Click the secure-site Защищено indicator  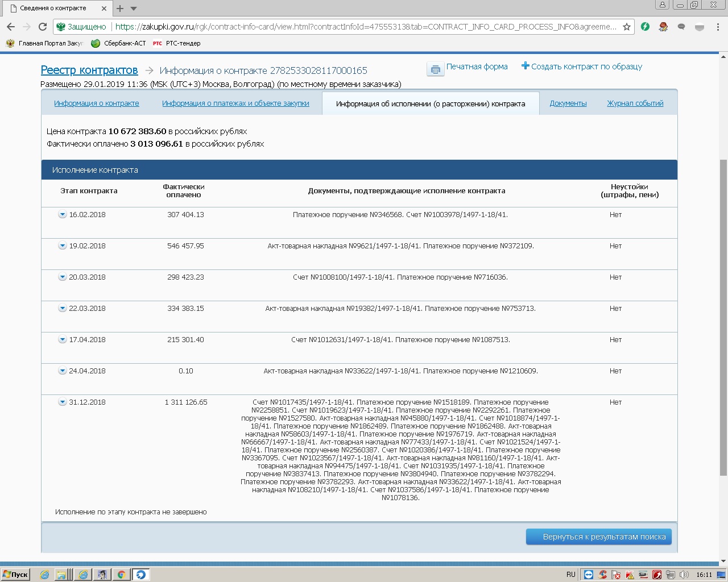coord(81,27)
